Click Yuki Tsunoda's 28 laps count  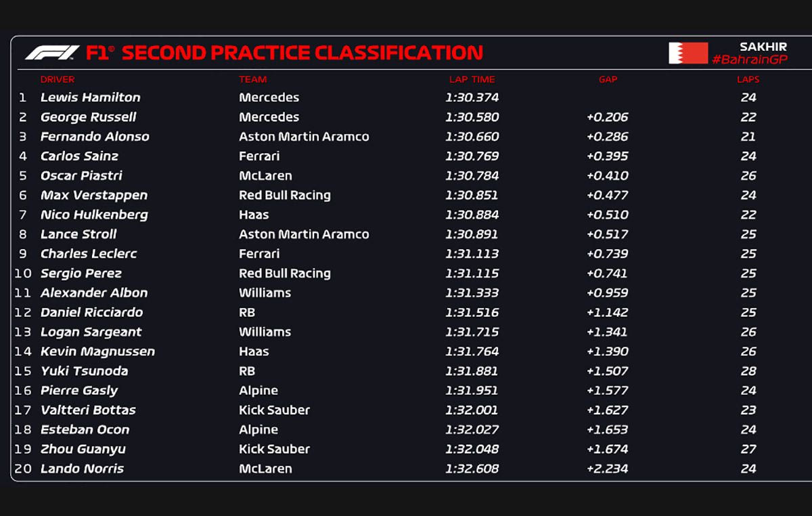[x=748, y=371]
